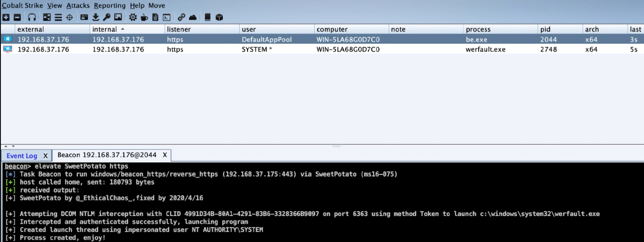Click the terminal scripted web delivery icon
This screenshot has height=242, width=644.
166,18
